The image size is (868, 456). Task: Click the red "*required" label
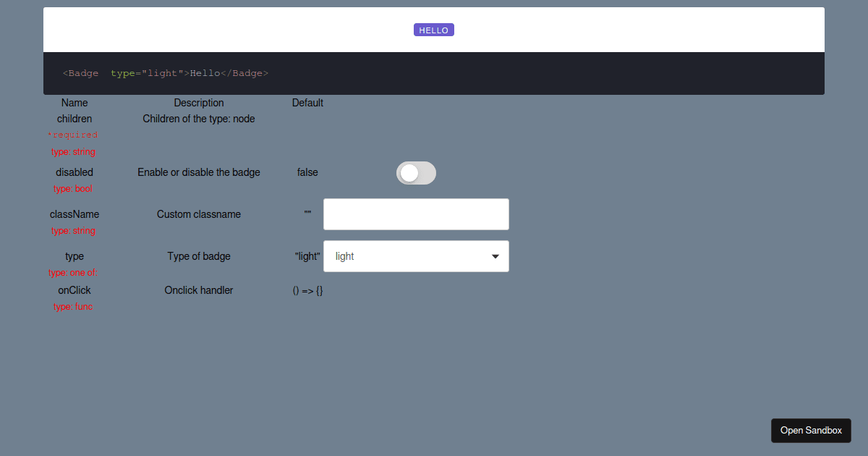pos(73,135)
